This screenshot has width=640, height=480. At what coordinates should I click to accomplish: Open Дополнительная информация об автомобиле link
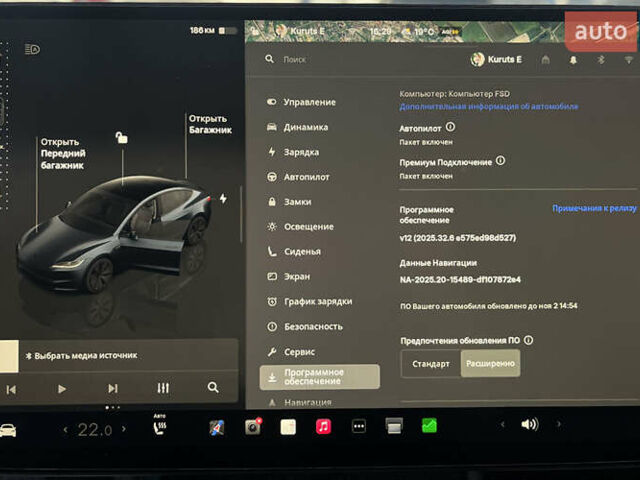488,106
